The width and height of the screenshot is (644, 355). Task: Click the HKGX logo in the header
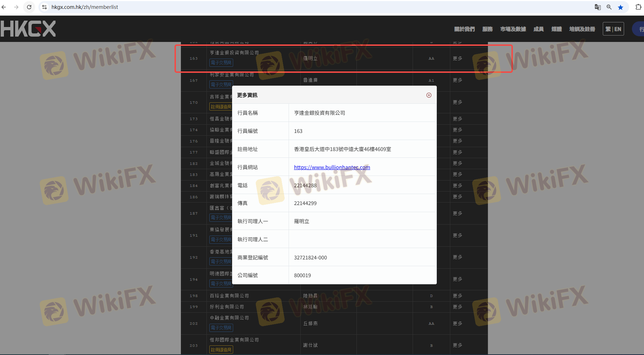coord(28,28)
